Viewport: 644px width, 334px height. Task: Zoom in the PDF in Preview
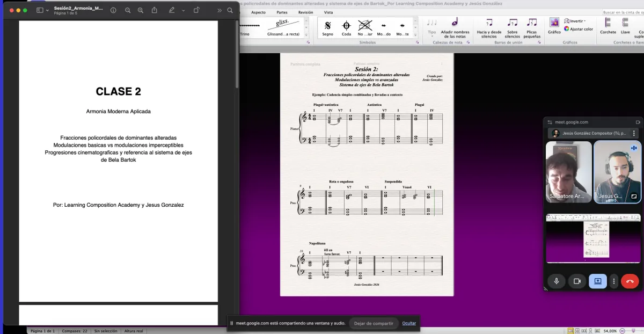141,10
